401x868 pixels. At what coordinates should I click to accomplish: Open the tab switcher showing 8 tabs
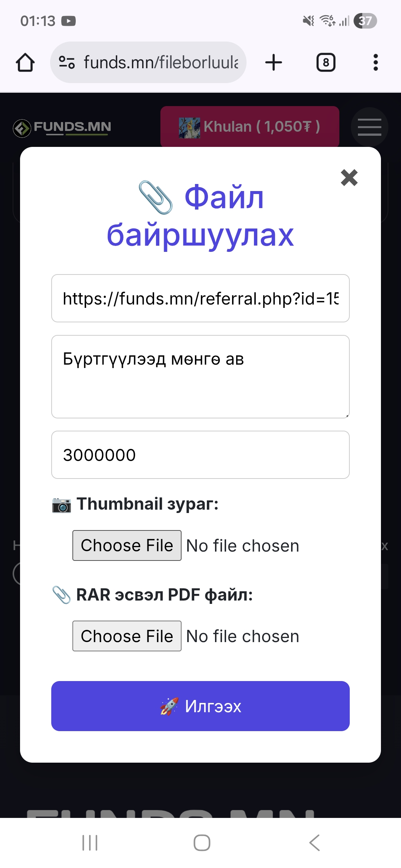pyautogui.click(x=326, y=62)
